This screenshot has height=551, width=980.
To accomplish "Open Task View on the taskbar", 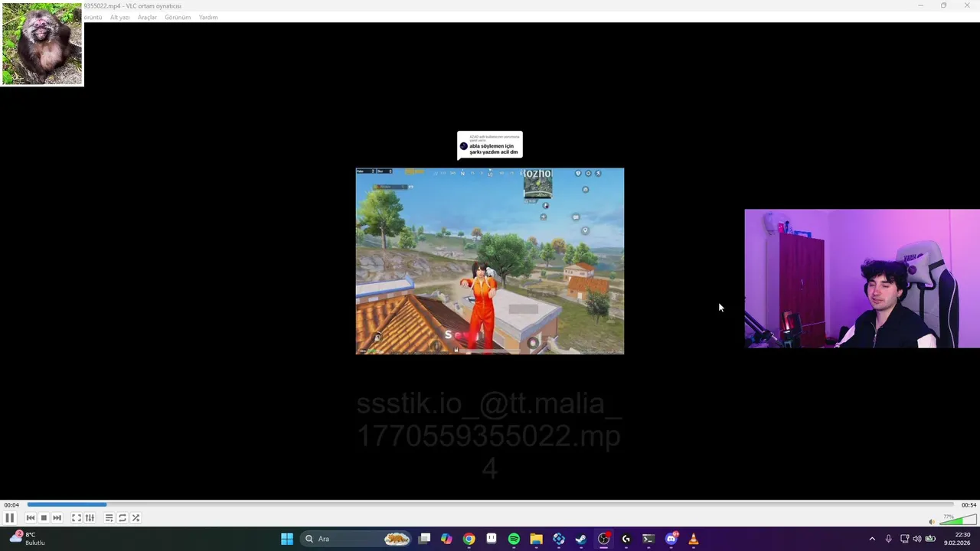I will point(424,539).
